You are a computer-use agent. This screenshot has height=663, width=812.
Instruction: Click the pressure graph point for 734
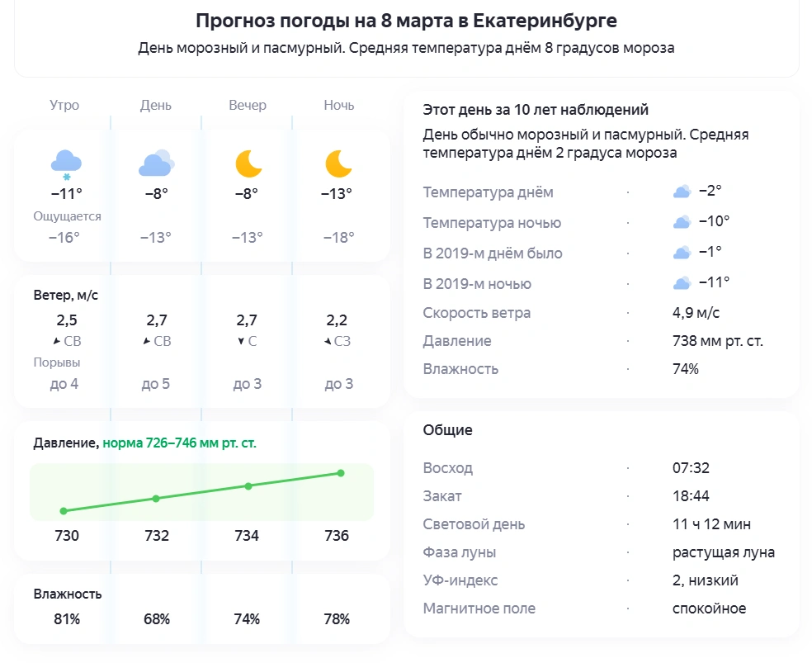(248, 486)
